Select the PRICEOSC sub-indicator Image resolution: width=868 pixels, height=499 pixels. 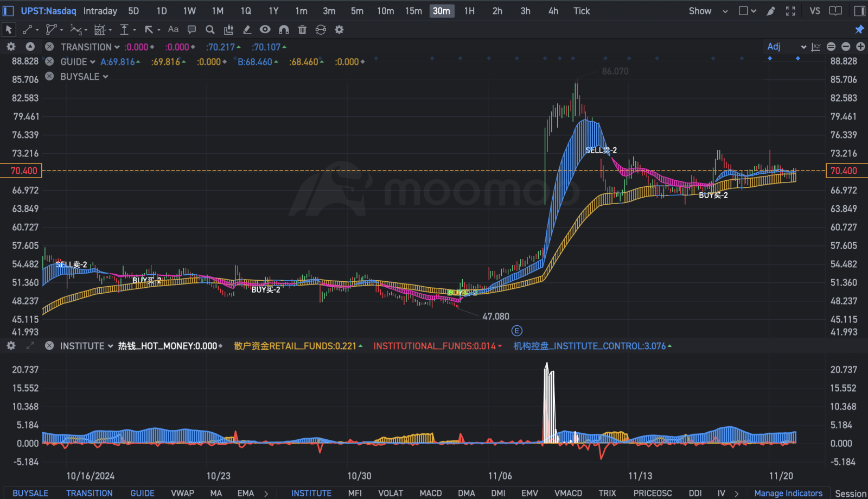tap(653, 493)
